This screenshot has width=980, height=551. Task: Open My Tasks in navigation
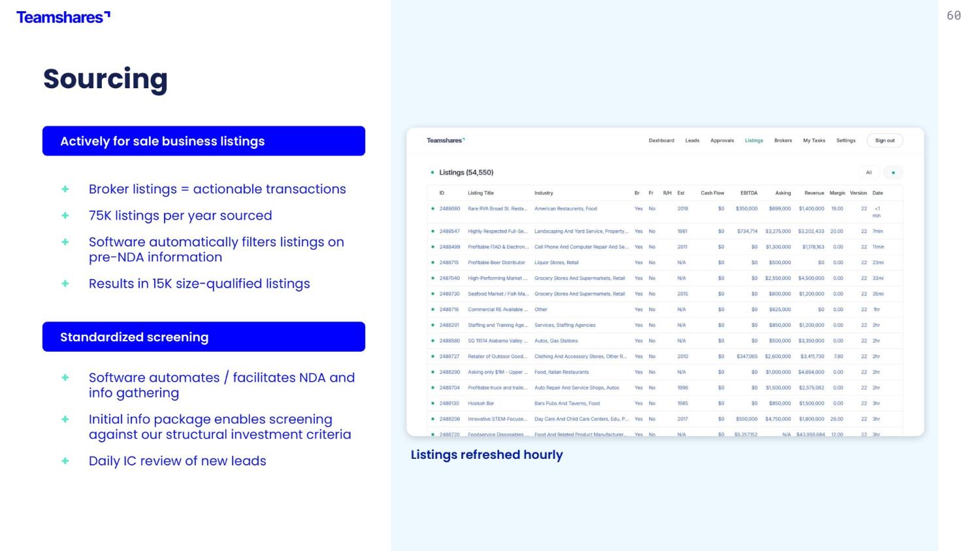(x=813, y=141)
